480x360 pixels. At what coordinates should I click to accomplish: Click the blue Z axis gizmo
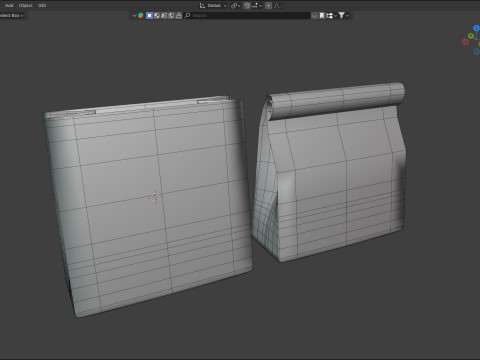(476, 28)
